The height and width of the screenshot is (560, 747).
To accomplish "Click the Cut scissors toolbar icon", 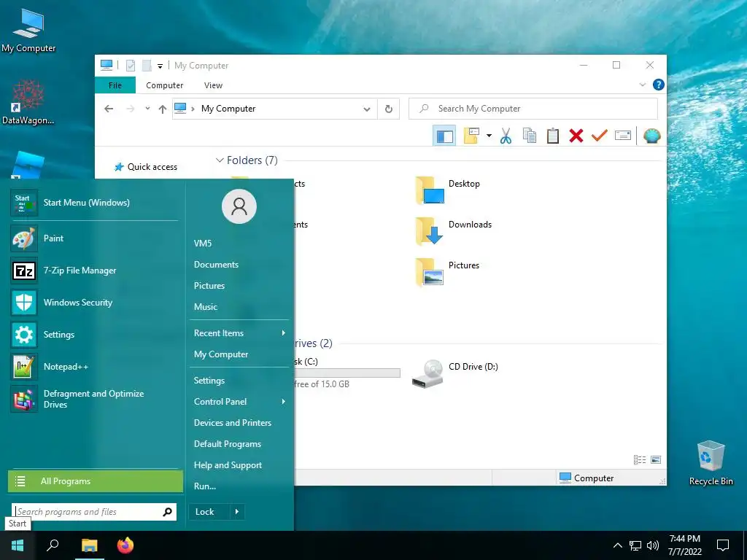I will tap(506, 136).
